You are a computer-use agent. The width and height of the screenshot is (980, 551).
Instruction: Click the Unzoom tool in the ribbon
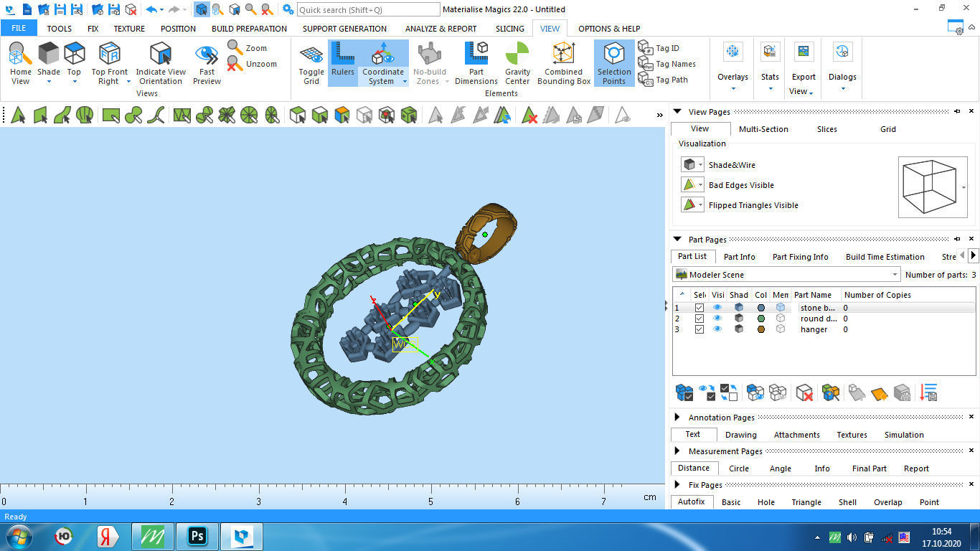(235, 64)
